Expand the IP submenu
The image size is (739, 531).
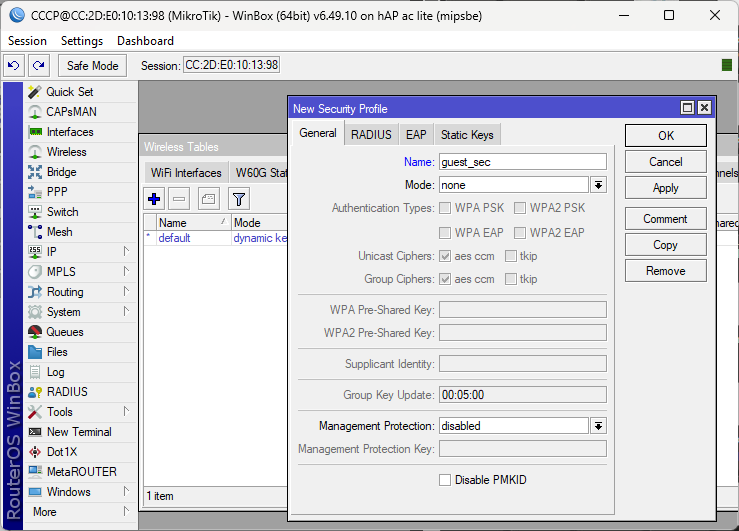coord(126,251)
